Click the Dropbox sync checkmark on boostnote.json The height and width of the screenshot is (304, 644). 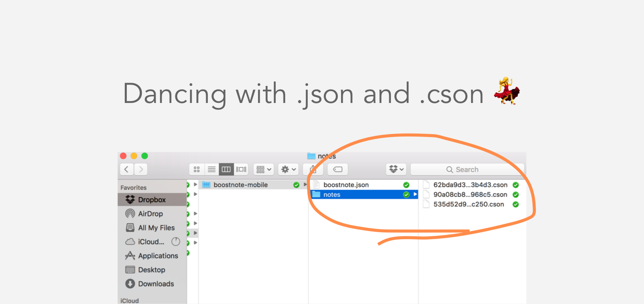click(x=406, y=185)
